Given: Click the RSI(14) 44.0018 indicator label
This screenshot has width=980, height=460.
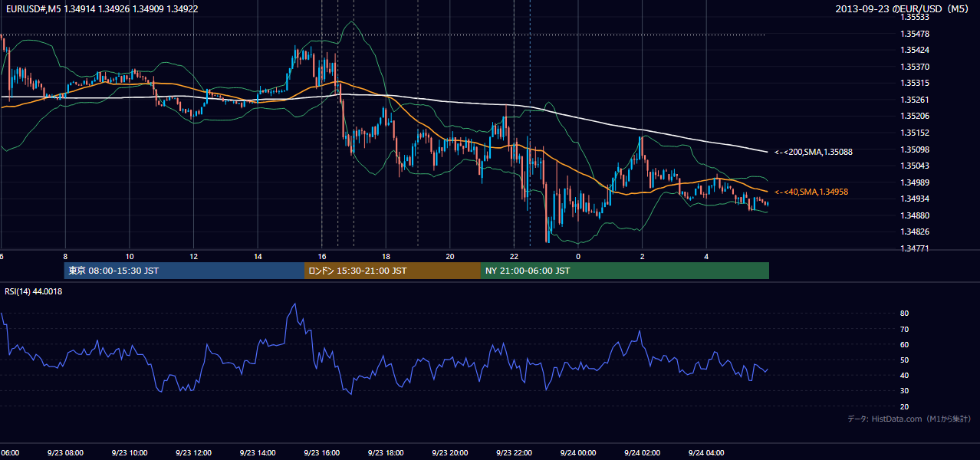Looking at the screenshot, I should coord(34,291).
